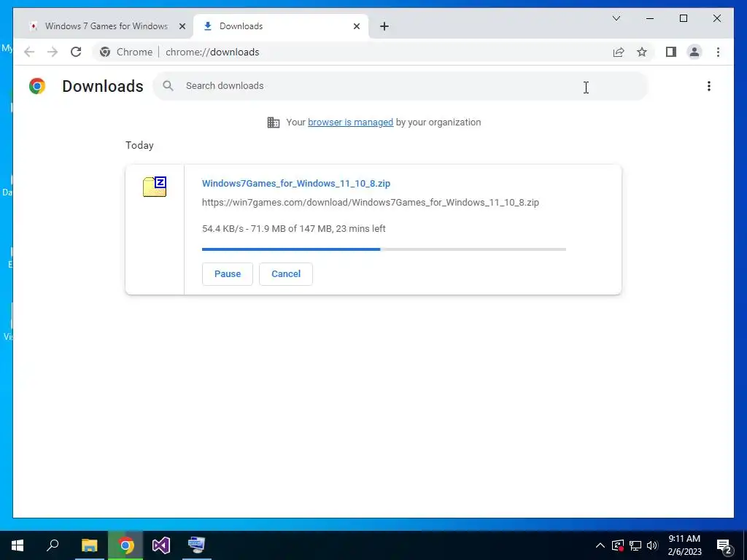Screen dimensions: 747x560
Task: Click the Today date heading
Action: click(139, 145)
